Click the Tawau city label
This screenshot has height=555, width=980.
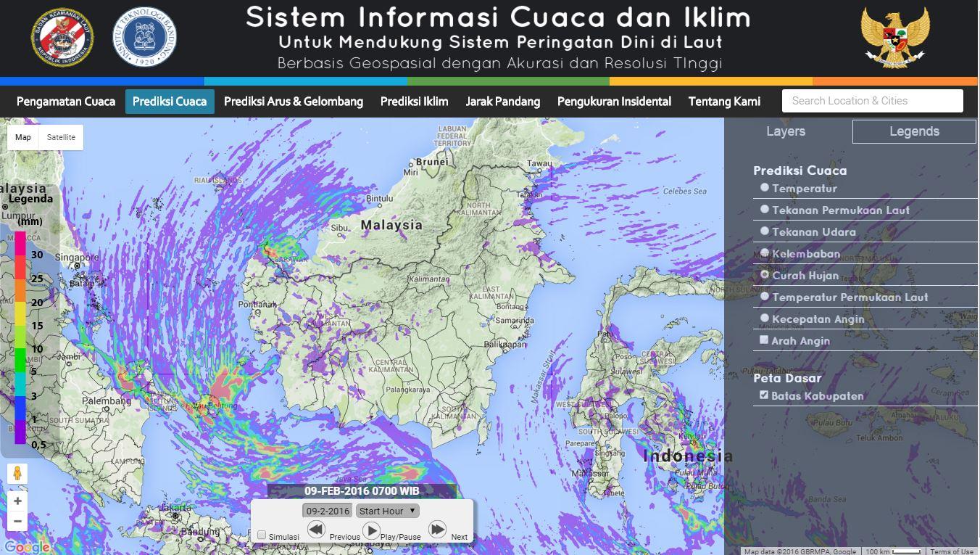(x=540, y=163)
